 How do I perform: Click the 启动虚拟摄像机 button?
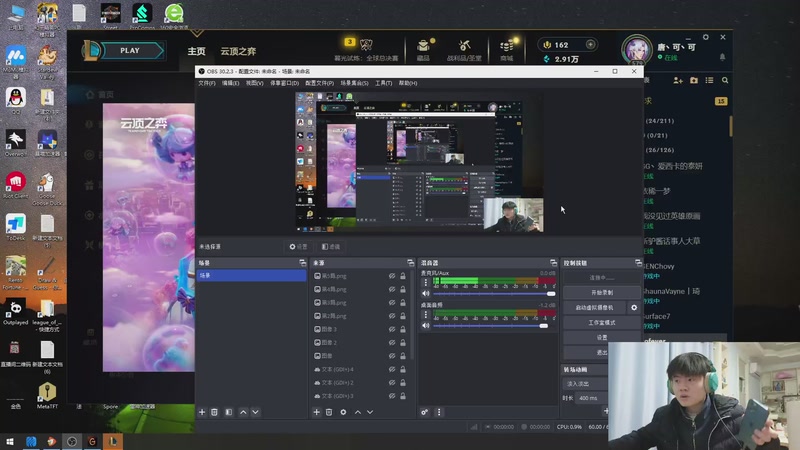point(594,308)
